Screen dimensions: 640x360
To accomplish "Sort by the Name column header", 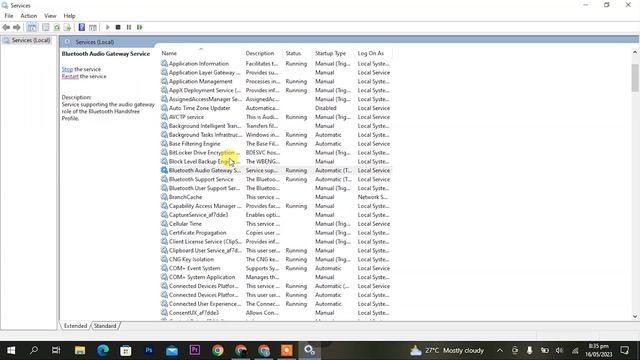I will (x=201, y=53).
